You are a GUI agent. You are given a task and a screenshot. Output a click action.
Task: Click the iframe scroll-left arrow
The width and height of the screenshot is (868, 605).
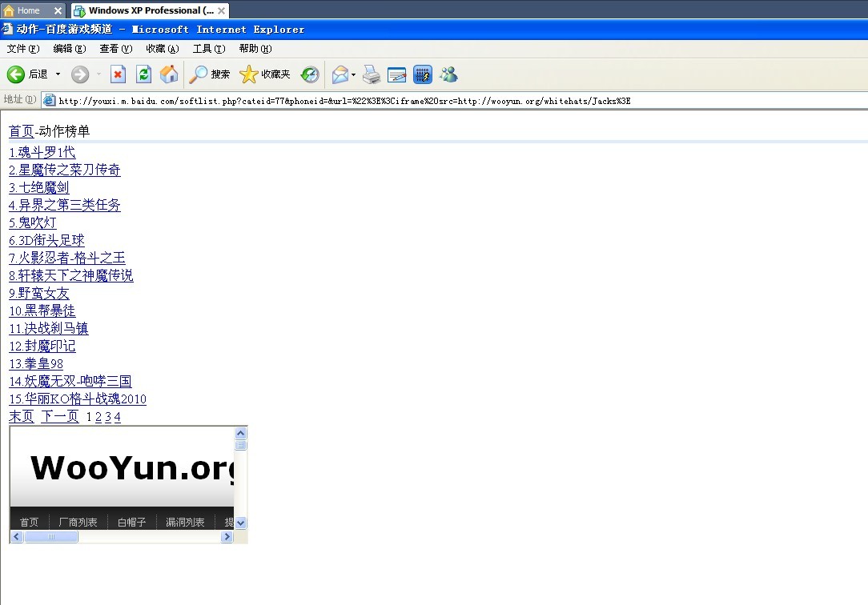[x=17, y=536]
